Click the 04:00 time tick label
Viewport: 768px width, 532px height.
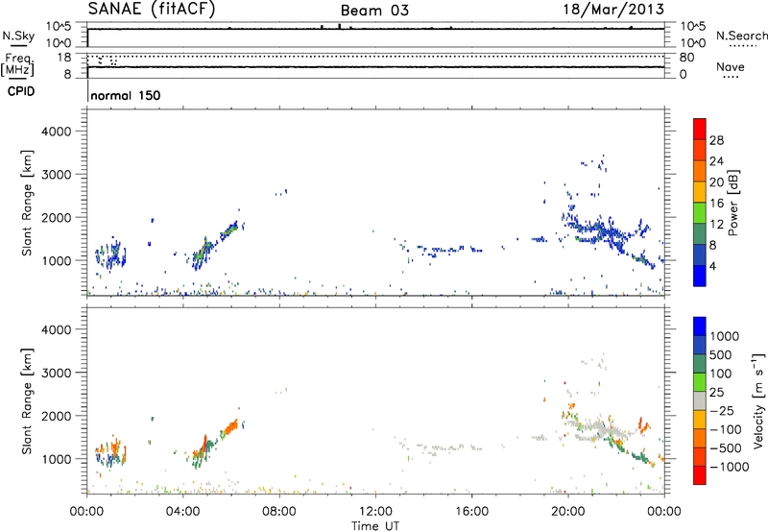[182, 512]
